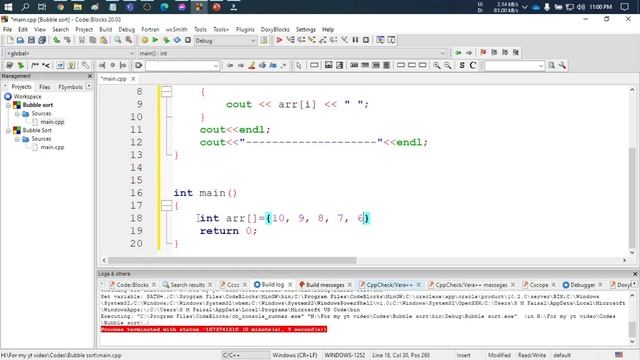Open file using toolbar icon
The height and width of the screenshot is (360, 640).
click(x=20, y=40)
